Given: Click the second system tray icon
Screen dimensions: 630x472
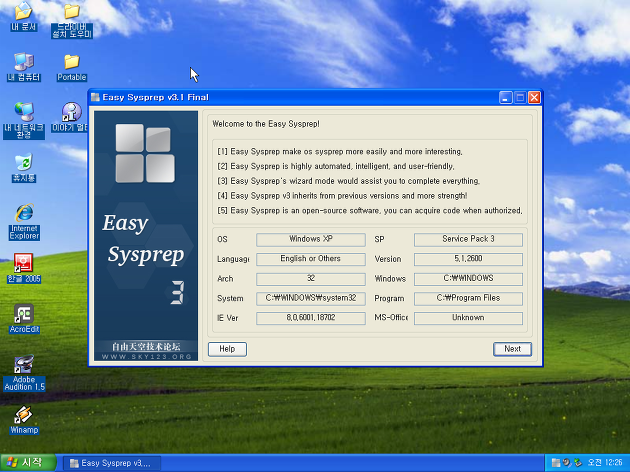Looking at the screenshot, I should [x=567, y=463].
